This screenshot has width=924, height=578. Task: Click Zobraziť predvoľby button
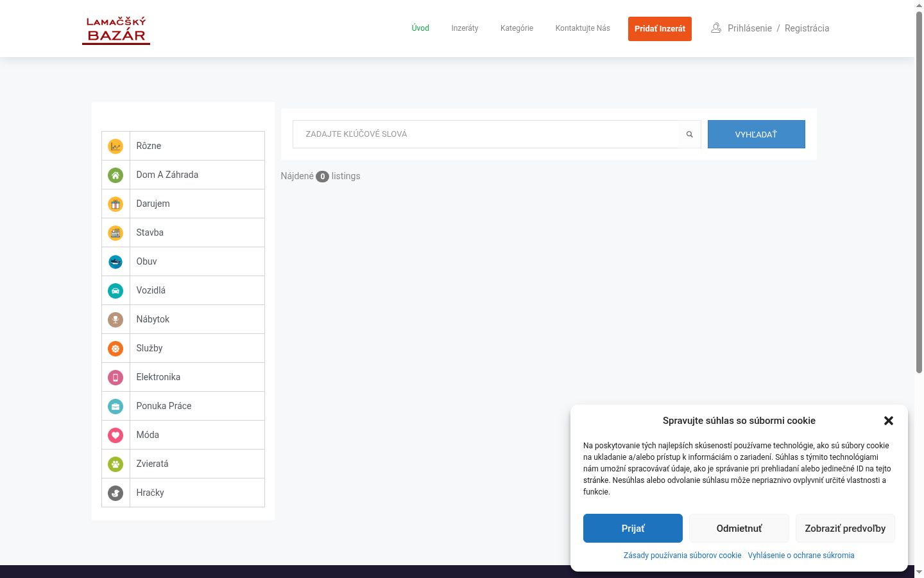click(x=845, y=529)
